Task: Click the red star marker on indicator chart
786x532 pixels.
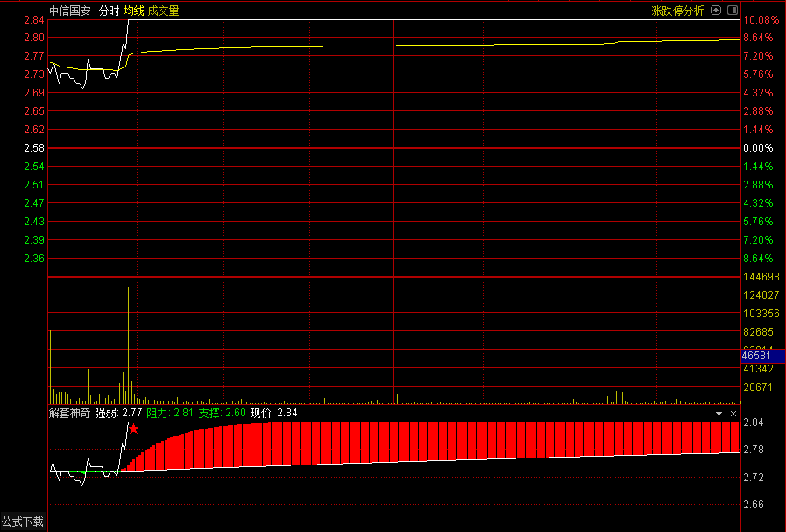Action: pyautogui.click(x=134, y=429)
